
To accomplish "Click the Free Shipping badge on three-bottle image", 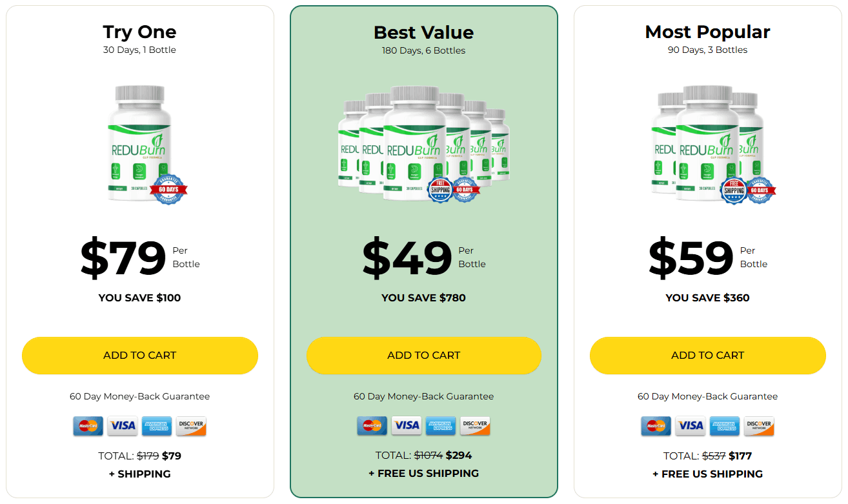I will pyautogui.click(x=734, y=190).
